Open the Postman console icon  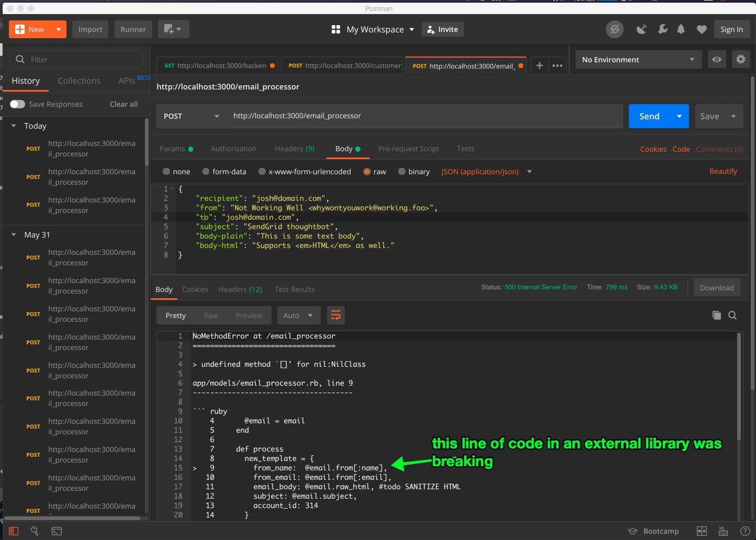[x=57, y=531]
